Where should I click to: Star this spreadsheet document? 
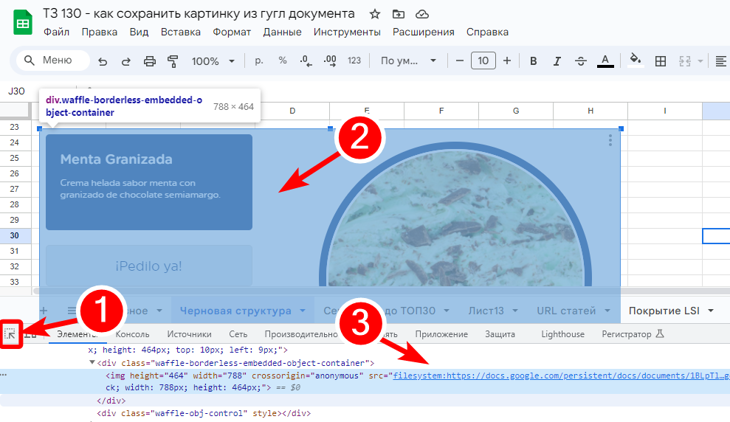[x=375, y=14]
